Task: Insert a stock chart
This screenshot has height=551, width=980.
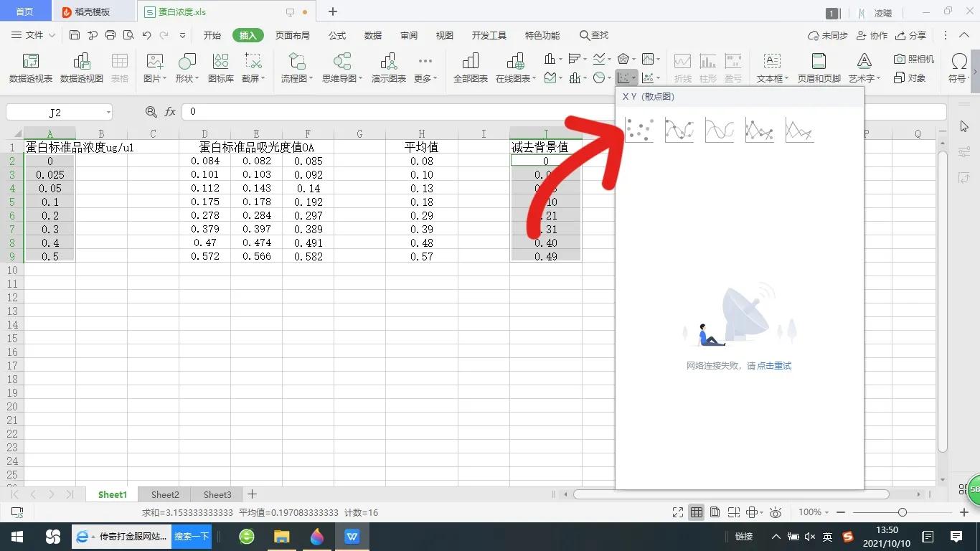Action: click(x=650, y=59)
